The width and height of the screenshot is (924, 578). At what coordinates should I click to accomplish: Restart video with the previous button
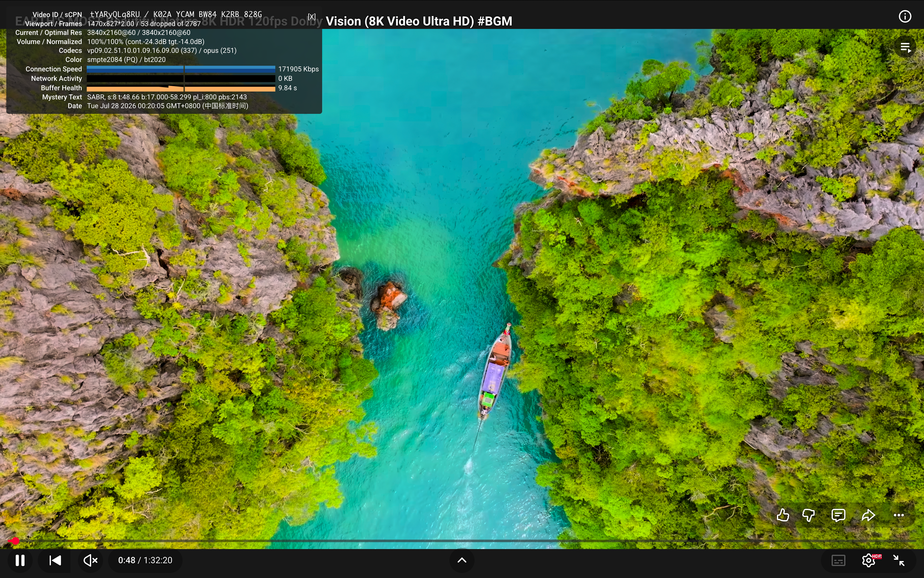click(x=55, y=560)
